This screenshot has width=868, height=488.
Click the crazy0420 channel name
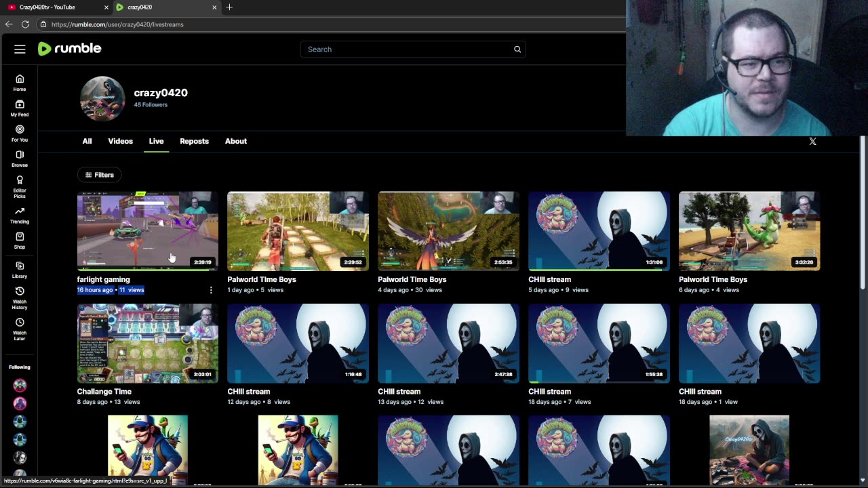pos(161,93)
